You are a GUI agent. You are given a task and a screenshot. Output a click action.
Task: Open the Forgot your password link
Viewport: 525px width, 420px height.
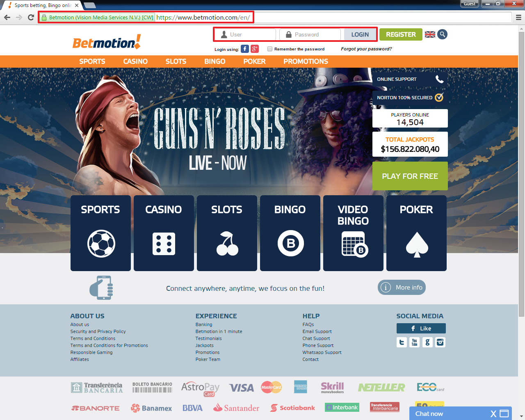point(366,49)
